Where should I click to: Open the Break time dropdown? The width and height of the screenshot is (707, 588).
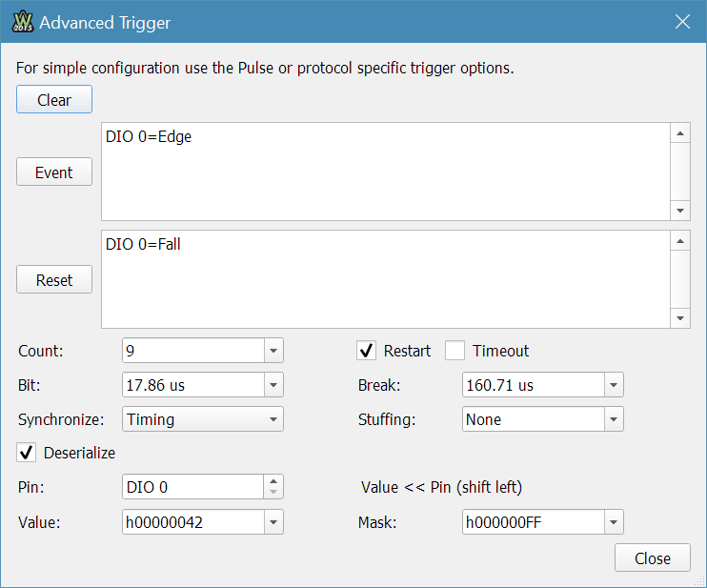(x=614, y=385)
